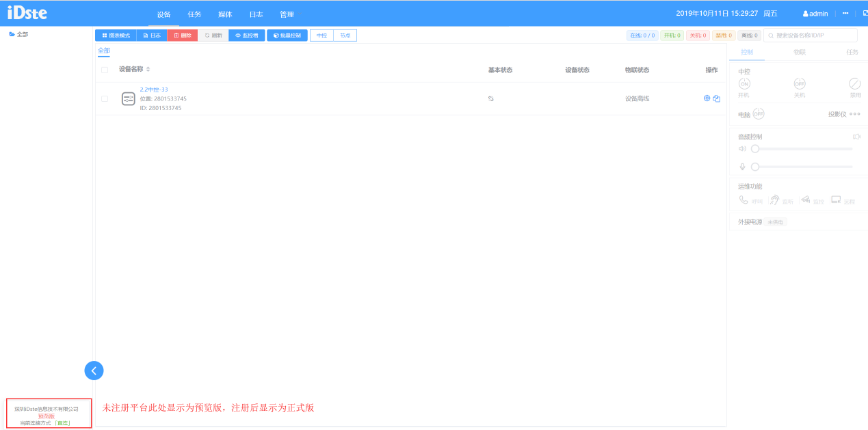Check the select-all checkbox in table header
Viewport: 868px width, 430px height.
[x=105, y=70]
